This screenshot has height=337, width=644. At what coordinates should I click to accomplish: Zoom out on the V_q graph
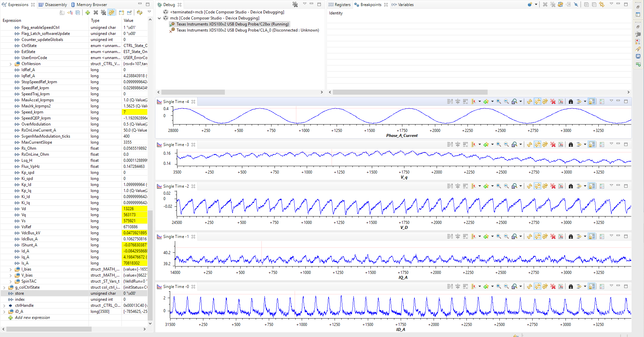506,144
